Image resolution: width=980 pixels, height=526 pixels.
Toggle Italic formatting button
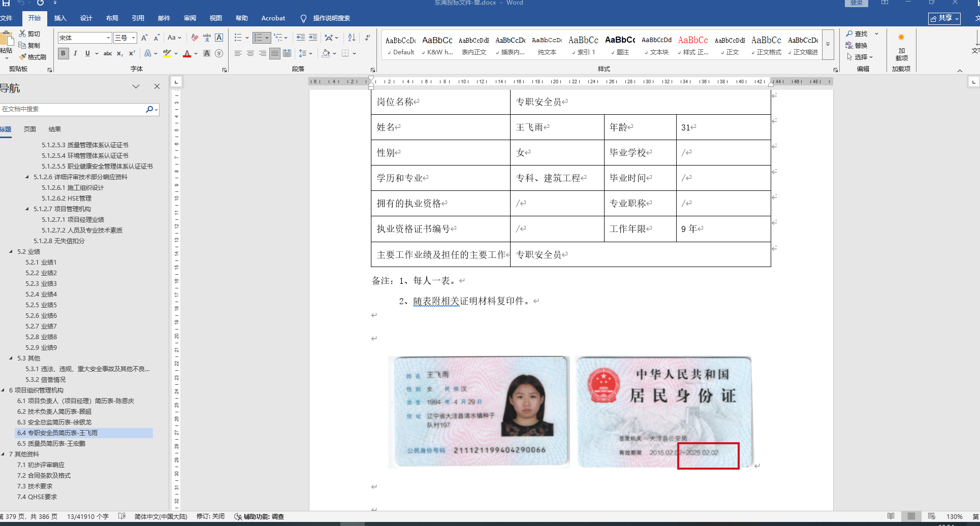(75, 53)
